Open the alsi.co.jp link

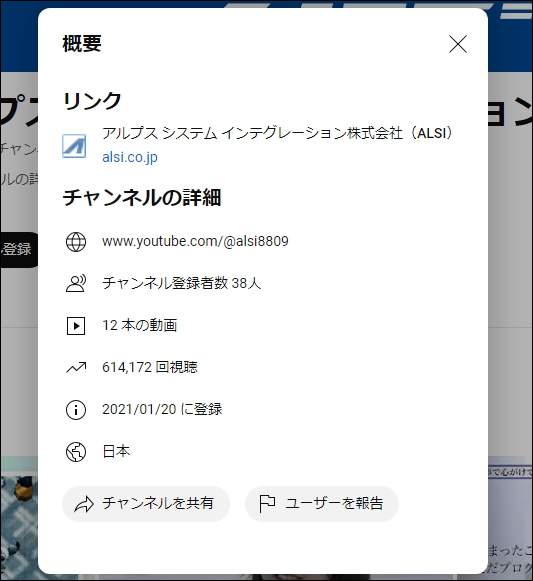130,157
